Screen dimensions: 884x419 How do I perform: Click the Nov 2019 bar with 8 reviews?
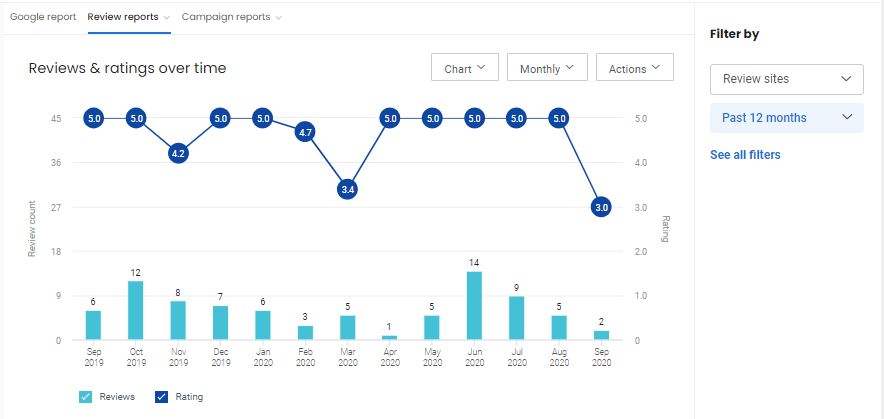[x=178, y=320]
